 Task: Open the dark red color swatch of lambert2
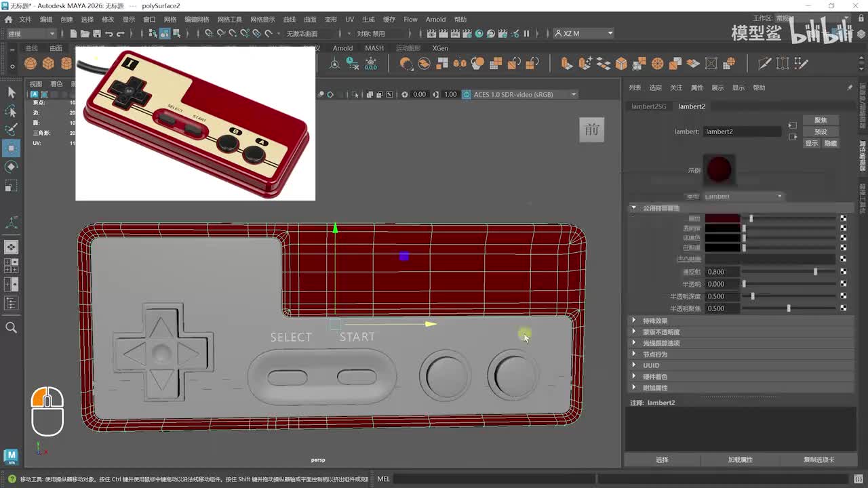click(722, 218)
